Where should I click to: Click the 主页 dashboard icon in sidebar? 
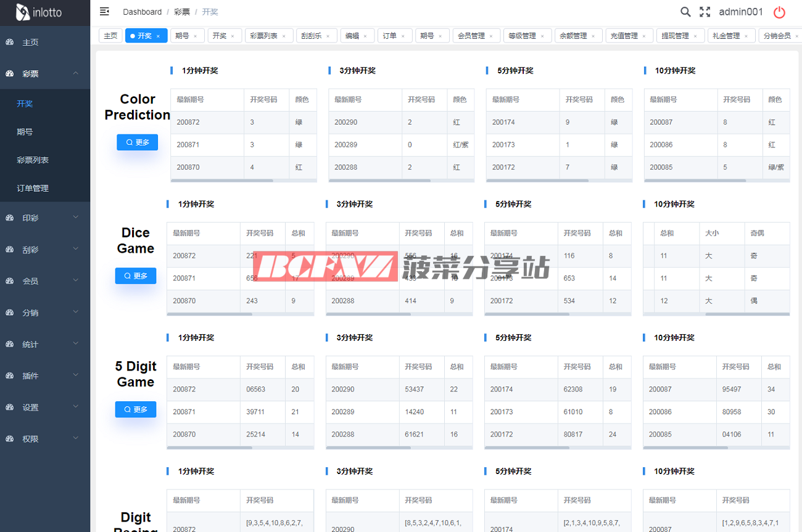click(10, 42)
